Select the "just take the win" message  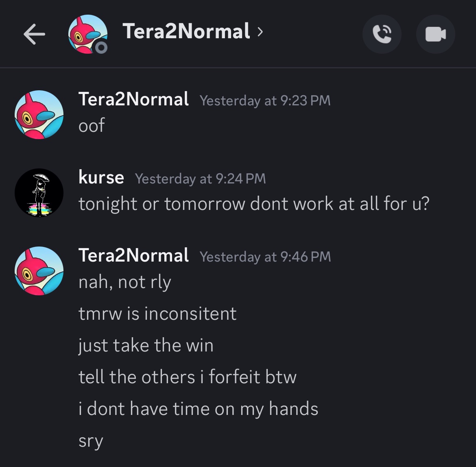tap(146, 345)
